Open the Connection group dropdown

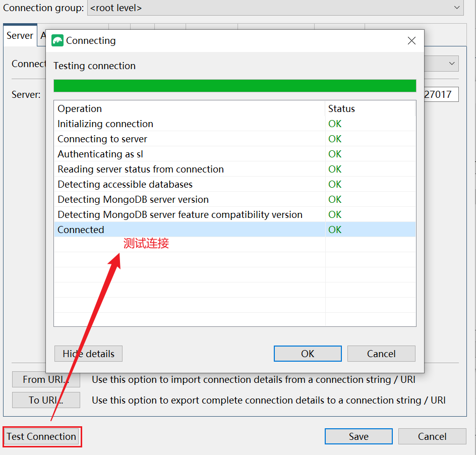[x=275, y=8]
